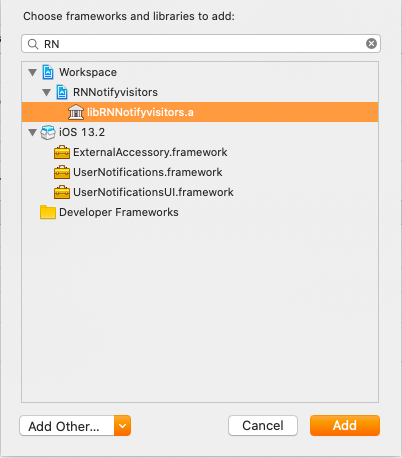Image resolution: width=402 pixels, height=458 pixels.
Task: Click the Cancel button
Action: point(263,425)
